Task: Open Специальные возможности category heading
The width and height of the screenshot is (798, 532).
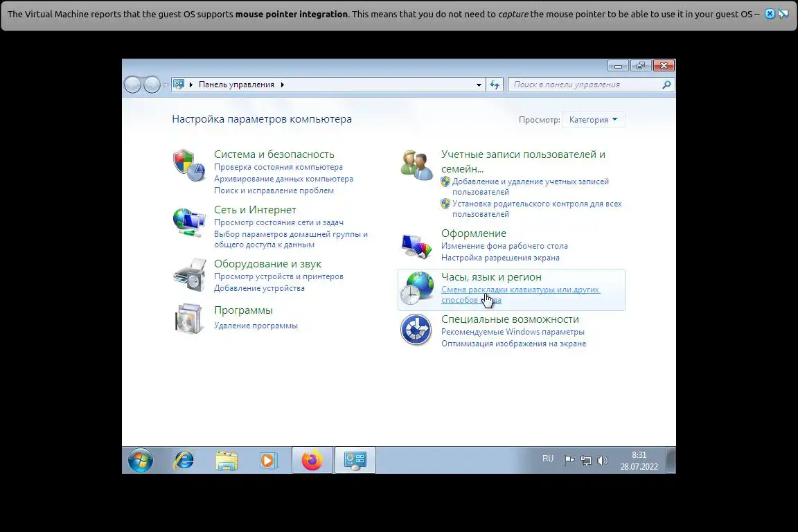Action: [510, 319]
